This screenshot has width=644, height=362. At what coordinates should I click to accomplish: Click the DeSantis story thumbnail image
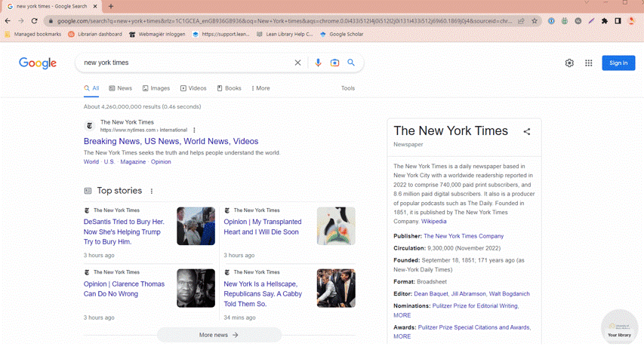coord(196,226)
